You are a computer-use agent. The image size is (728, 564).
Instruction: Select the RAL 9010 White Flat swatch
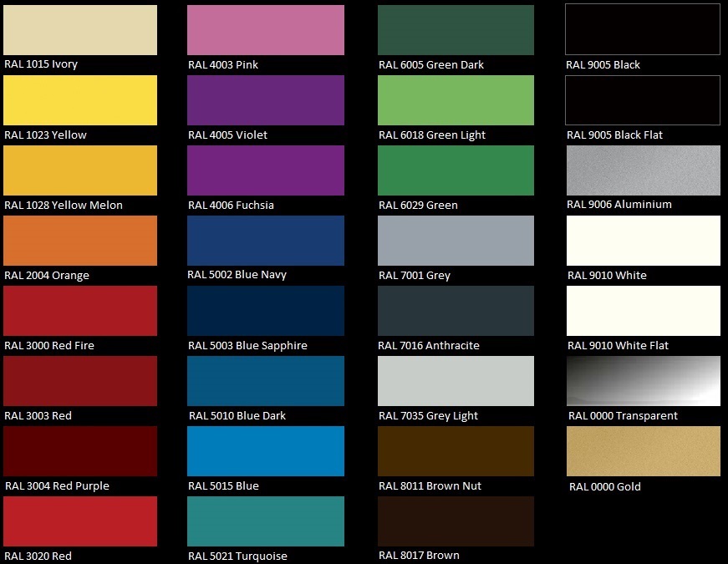[643, 311]
